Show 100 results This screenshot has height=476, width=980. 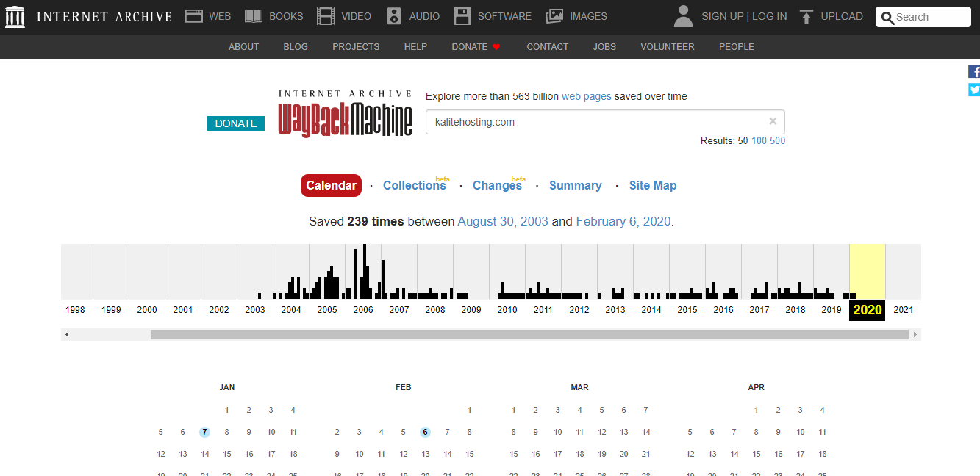(x=759, y=140)
